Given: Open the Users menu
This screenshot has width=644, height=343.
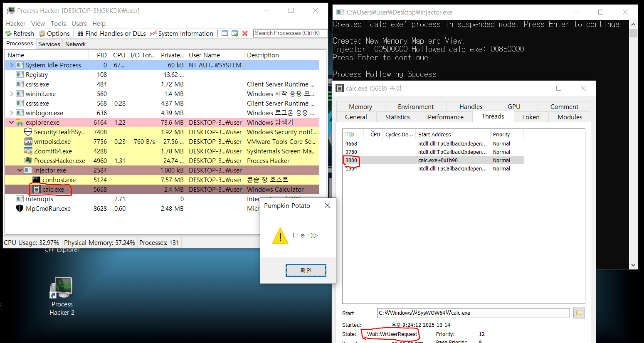Looking at the screenshot, I should [79, 23].
